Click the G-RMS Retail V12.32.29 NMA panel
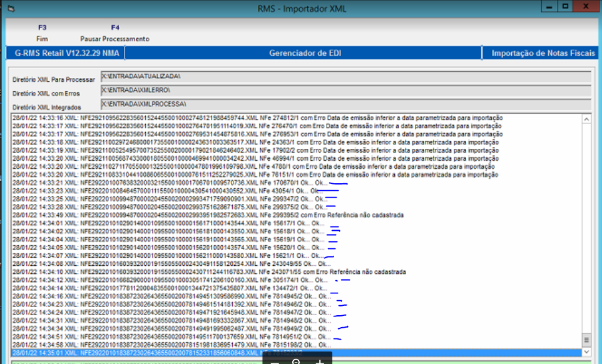Image resolution: width=602 pixels, height=364 pixels. click(66, 53)
